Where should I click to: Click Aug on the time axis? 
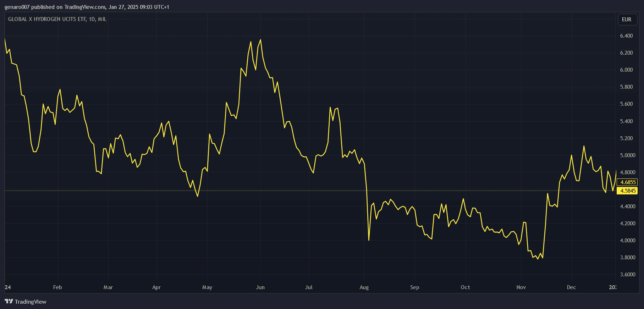[364, 287]
